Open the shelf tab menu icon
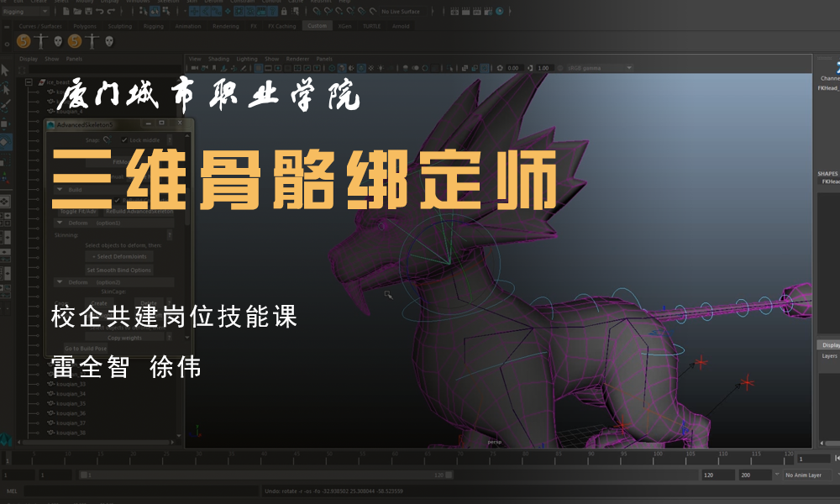This screenshot has width=840, height=504. tap(7, 26)
